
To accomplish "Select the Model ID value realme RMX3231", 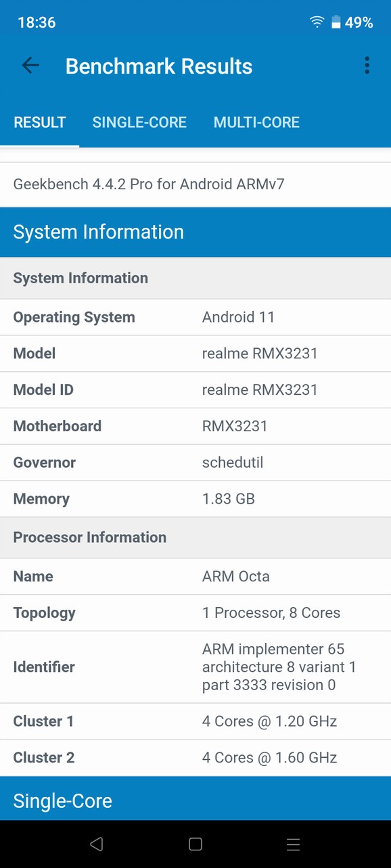I will coord(260,390).
